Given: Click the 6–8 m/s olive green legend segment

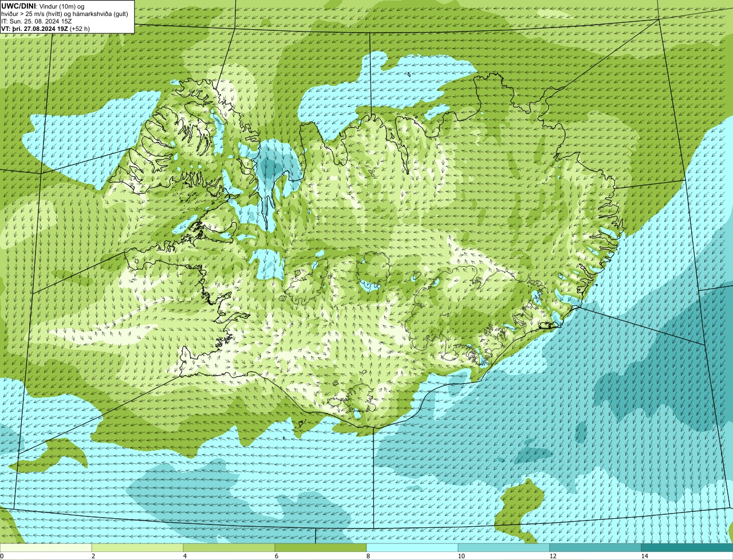Looking at the screenshot, I should (x=321, y=547).
